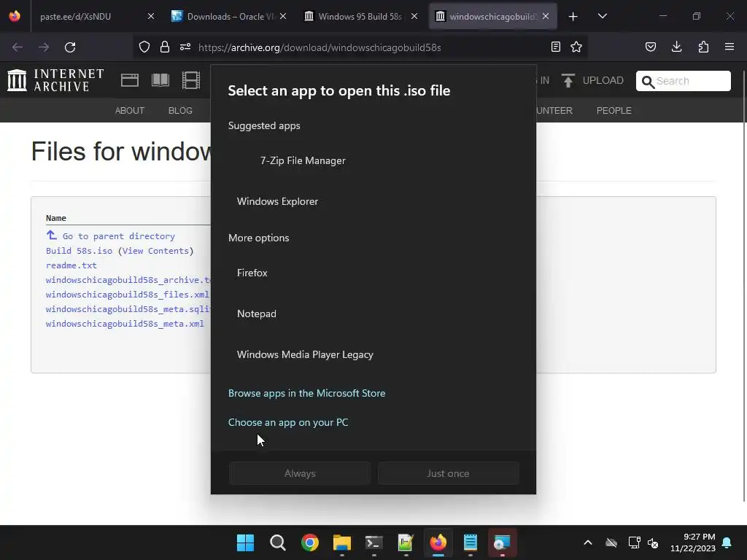Click the Always button
This screenshot has width=747, height=560.
click(300, 473)
